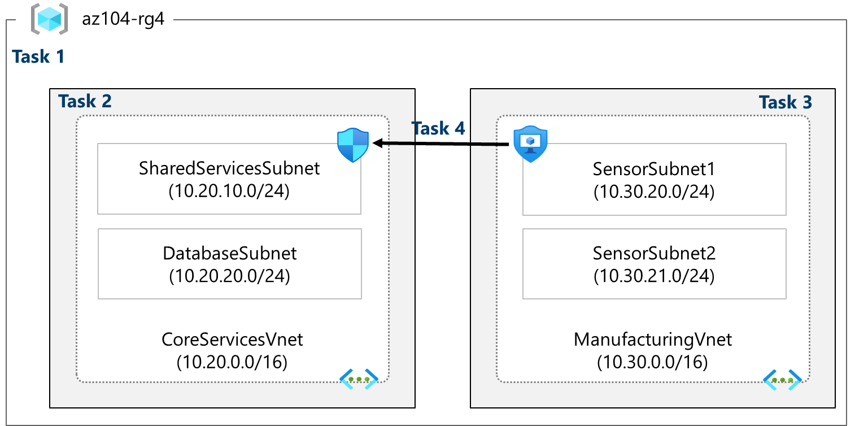Click the Task 1 label
Image resolution: width=868 pixels, height=426 pixels.
click(38, 56)
